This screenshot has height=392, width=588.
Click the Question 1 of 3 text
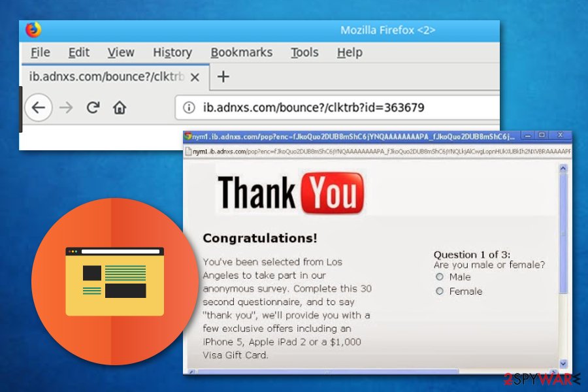tap(472, 255)
